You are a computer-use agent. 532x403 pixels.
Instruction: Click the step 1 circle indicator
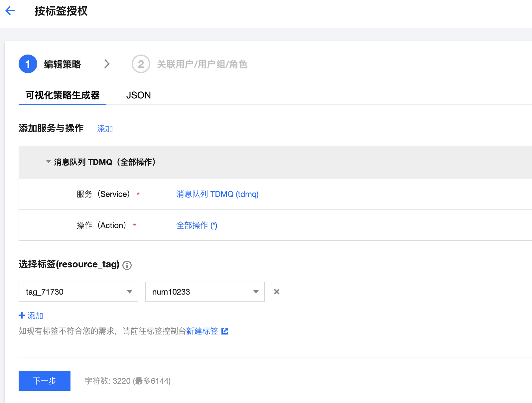tap(28, 64)
